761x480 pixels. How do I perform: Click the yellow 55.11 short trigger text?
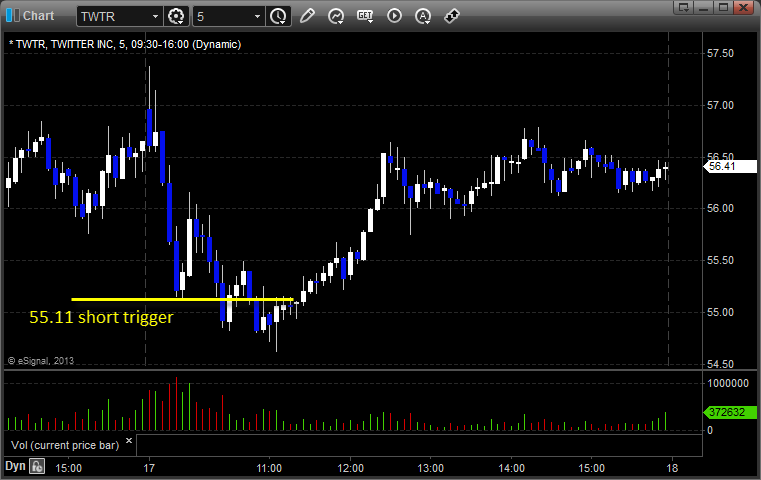pyautogui.click(x=101, y=317)
